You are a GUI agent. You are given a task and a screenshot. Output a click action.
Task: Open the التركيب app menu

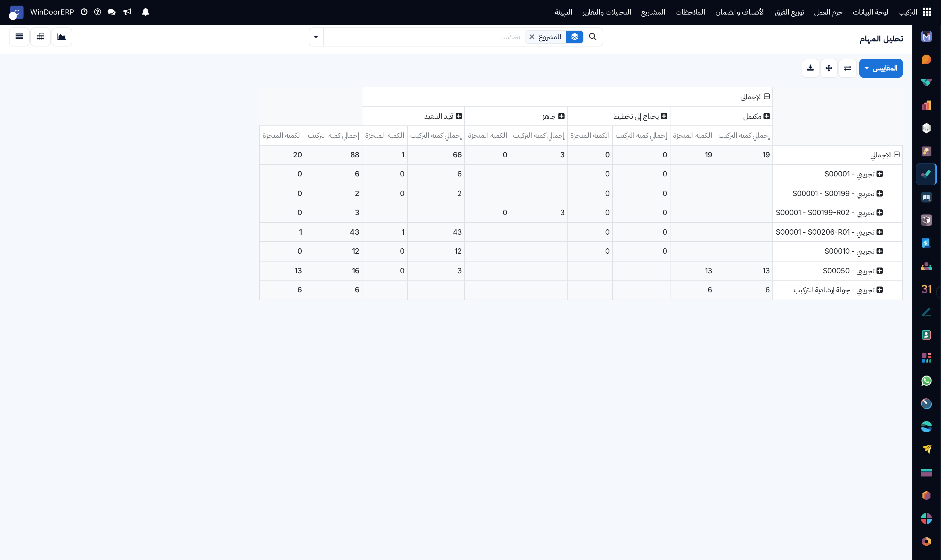(907, 12)
